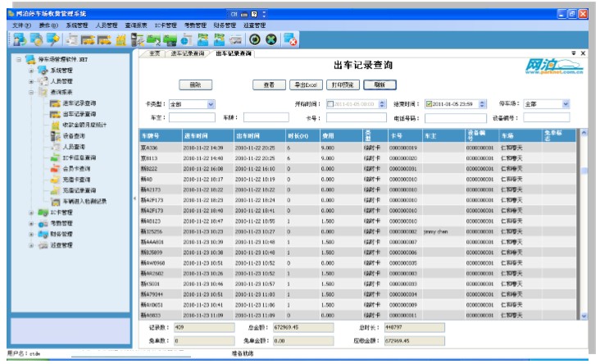The width and height of the screenshot is (600, 364).
Task: Collapse the 查询报表 tree node
Action: 31,93
